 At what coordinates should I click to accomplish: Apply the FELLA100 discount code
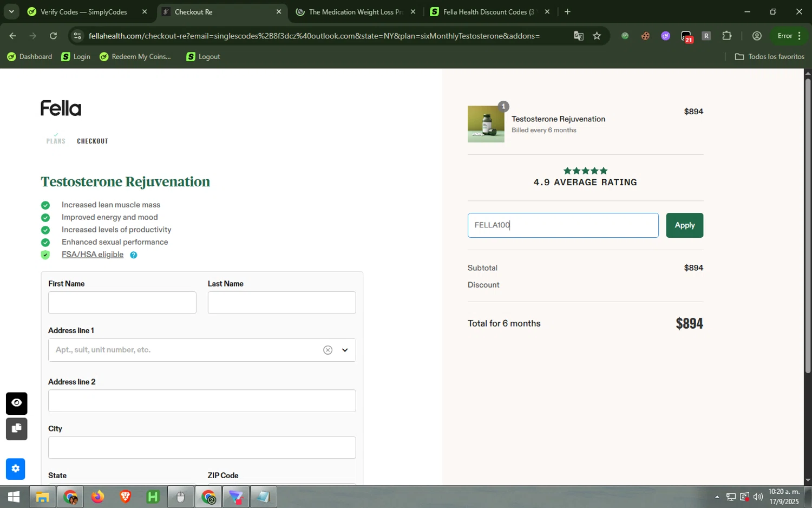tap(684, 225)
